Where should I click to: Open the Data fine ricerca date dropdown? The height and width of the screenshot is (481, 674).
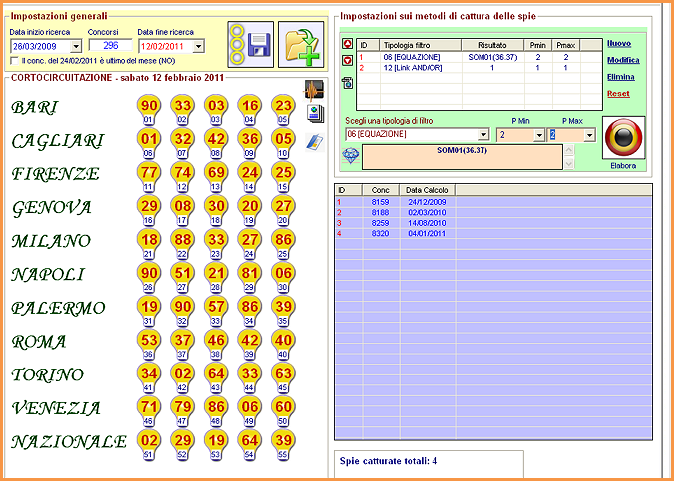pos(198,46)
